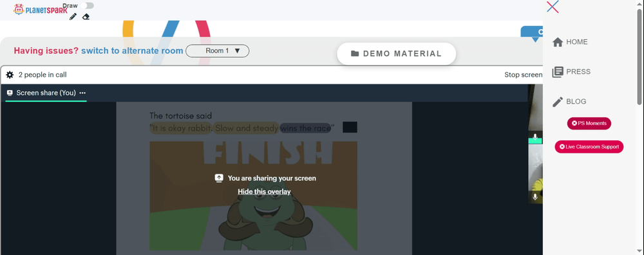Open the Room 1 dropdown
The width and height of the screenshot is (644, 255).
tap(217, 51)
